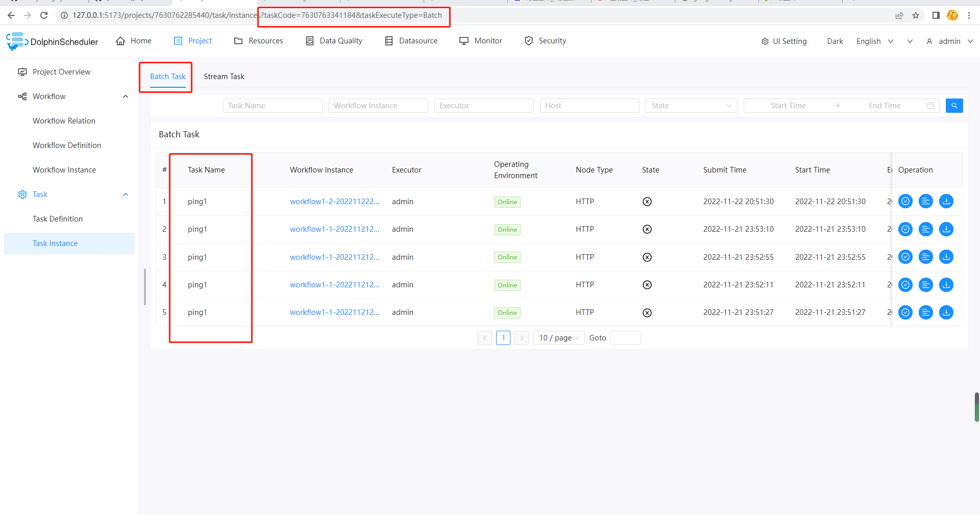Click the Goto page input

(625, 338)
